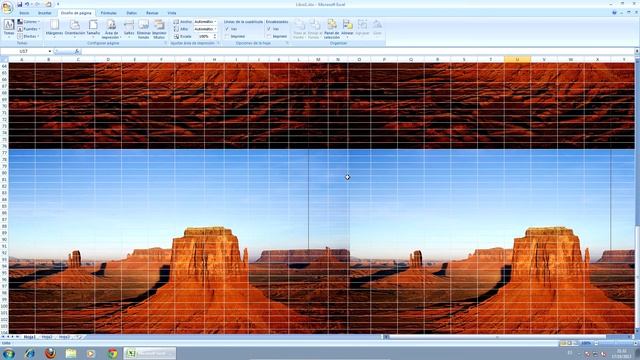Open the Márgenes margins menu
Viewport: 640px width, 360px height.
[54, 29]
